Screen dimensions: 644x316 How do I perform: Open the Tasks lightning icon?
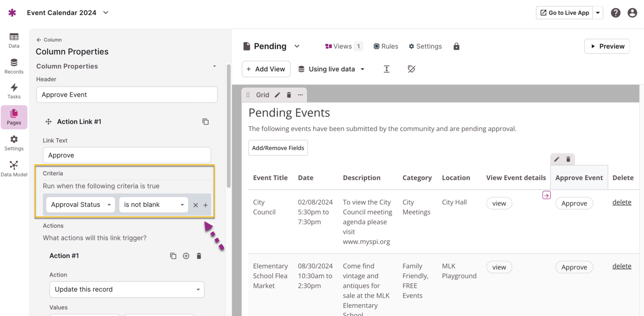point(14,91)
